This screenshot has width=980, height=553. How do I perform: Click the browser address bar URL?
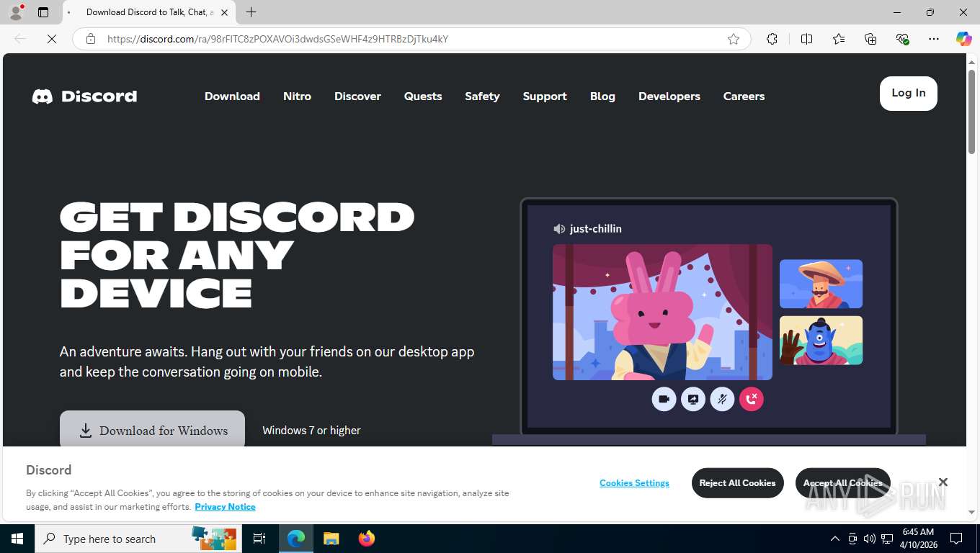(x=277, y=39)
